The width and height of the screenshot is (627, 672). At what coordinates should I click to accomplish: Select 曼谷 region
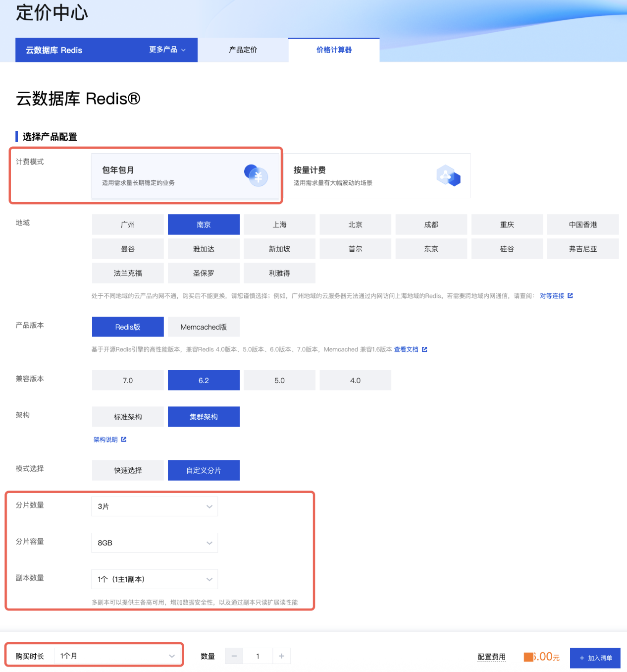(128, 249)
